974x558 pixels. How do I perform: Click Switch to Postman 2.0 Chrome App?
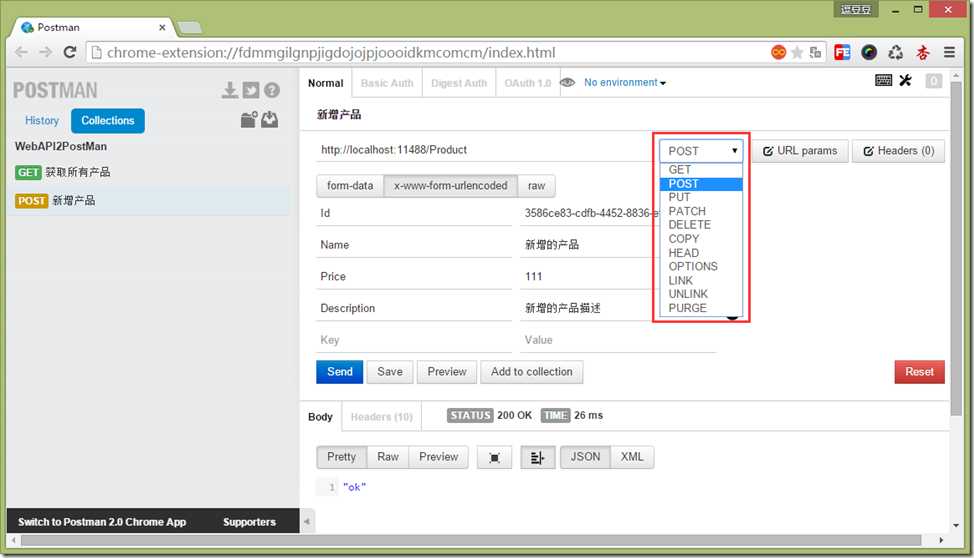(102, 522)
